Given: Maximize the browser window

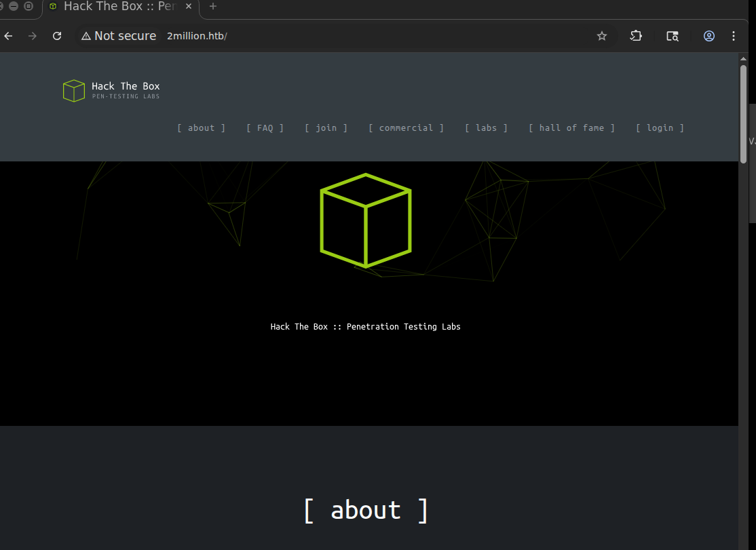Looking at the screenshot, I should [x=29, y=6].
